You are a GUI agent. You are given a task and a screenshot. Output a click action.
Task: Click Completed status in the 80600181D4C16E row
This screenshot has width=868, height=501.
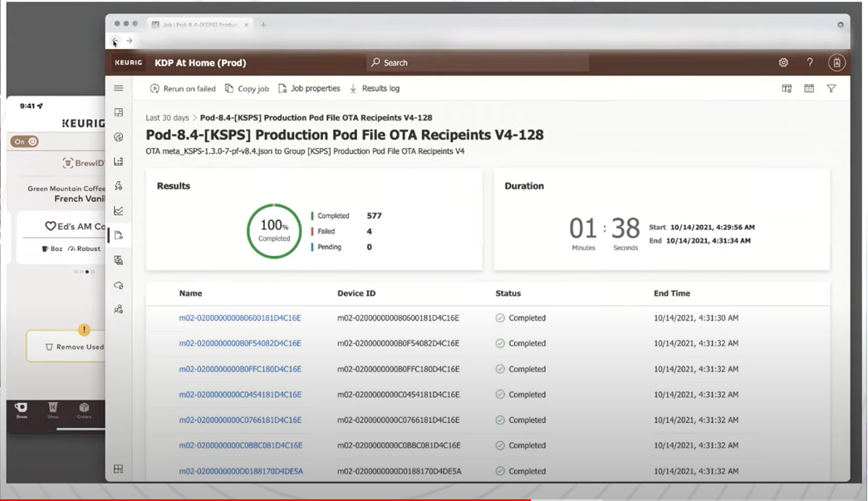point(520,317)
